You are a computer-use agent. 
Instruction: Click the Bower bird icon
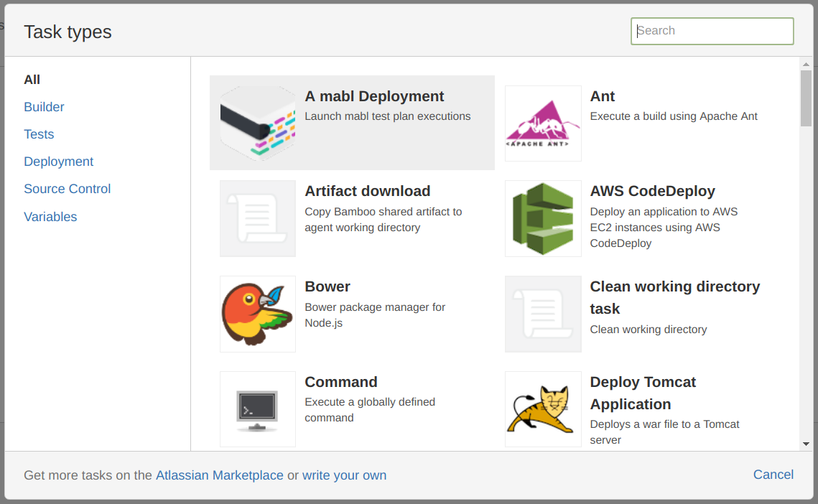[258, 314]
